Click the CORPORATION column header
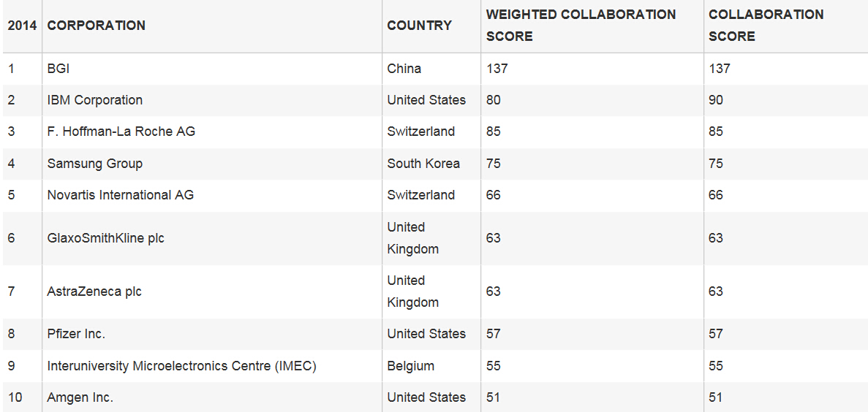 [97, 26]
